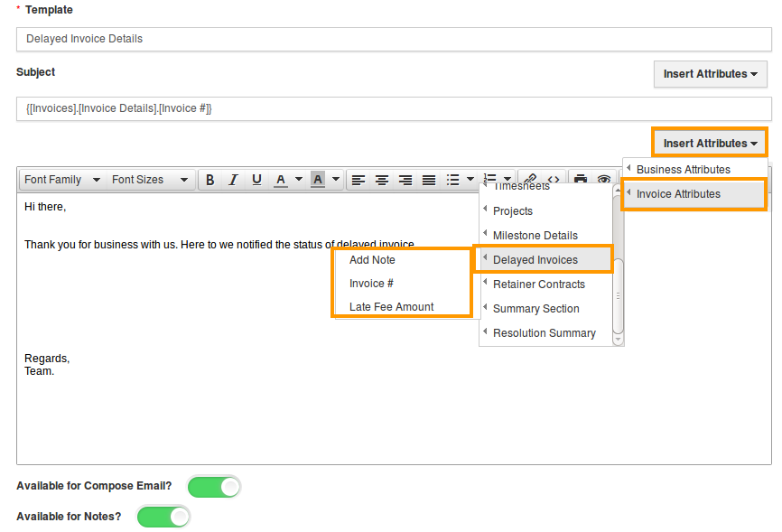782x532 pixels.
Task: Select Business Attributes menu item
Action: tap(683, 170)
